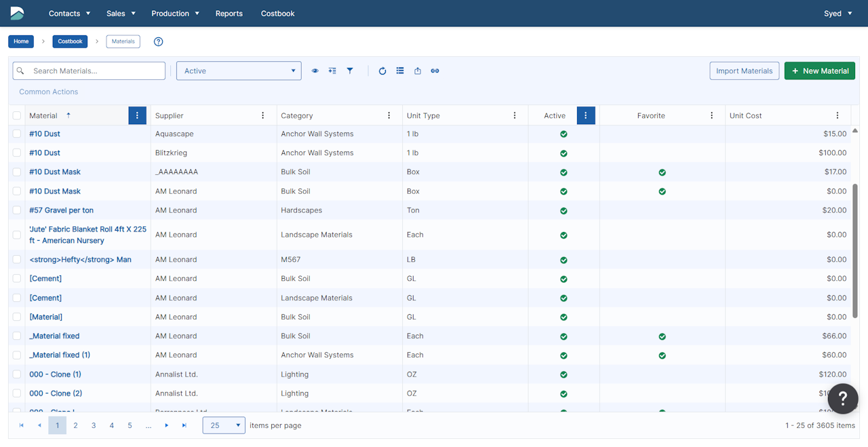Open the Supplier column options menu

[263, 115]
